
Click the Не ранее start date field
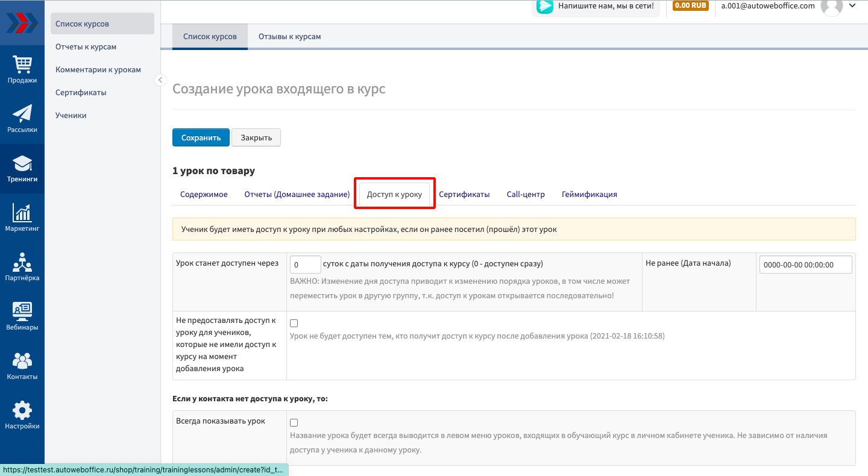(x=805, y=265)
